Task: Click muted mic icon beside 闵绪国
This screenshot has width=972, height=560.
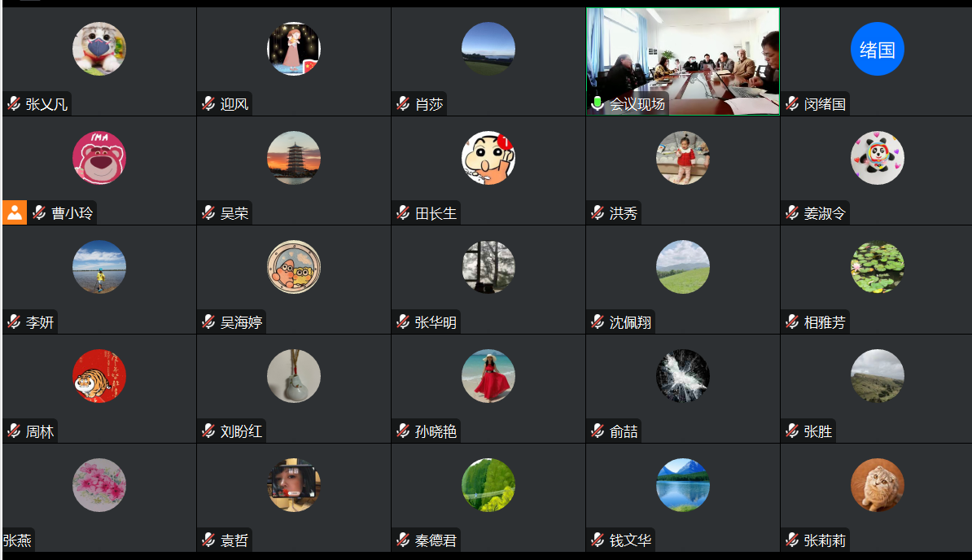Action: (x=792, y=103)
